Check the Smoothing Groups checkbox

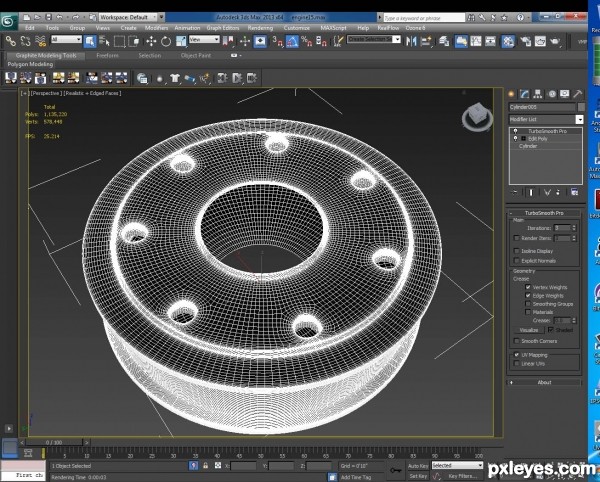coord(528,304)
